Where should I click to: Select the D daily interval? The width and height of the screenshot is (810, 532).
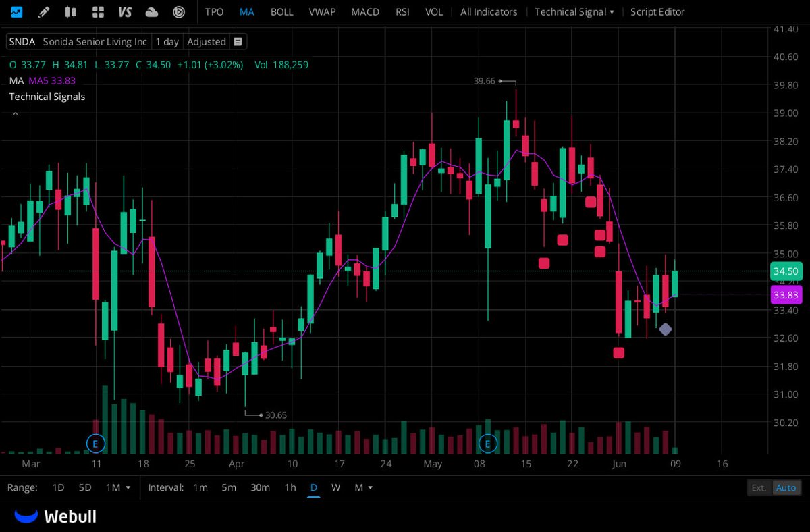coord(314,487)
